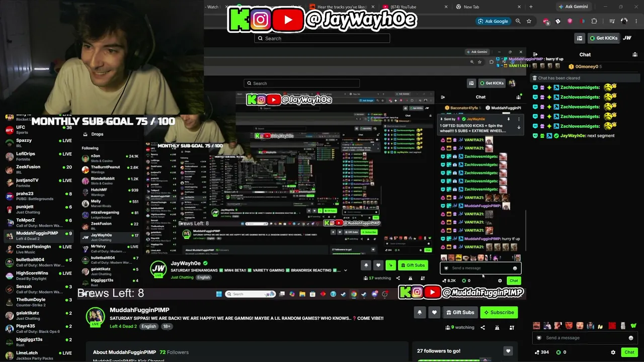Open LofiDrips channel from sidebar

click(38, 156)
